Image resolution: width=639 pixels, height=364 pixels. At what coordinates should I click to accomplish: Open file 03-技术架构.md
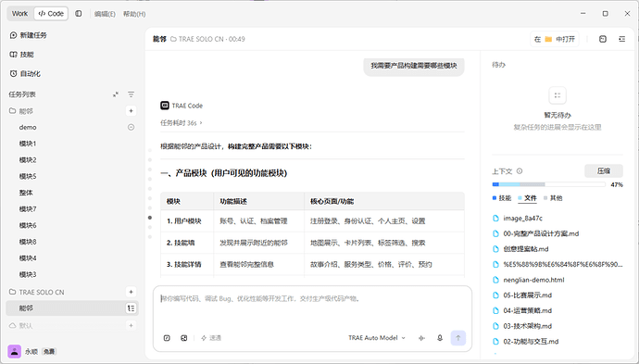[x=527, y=326]
